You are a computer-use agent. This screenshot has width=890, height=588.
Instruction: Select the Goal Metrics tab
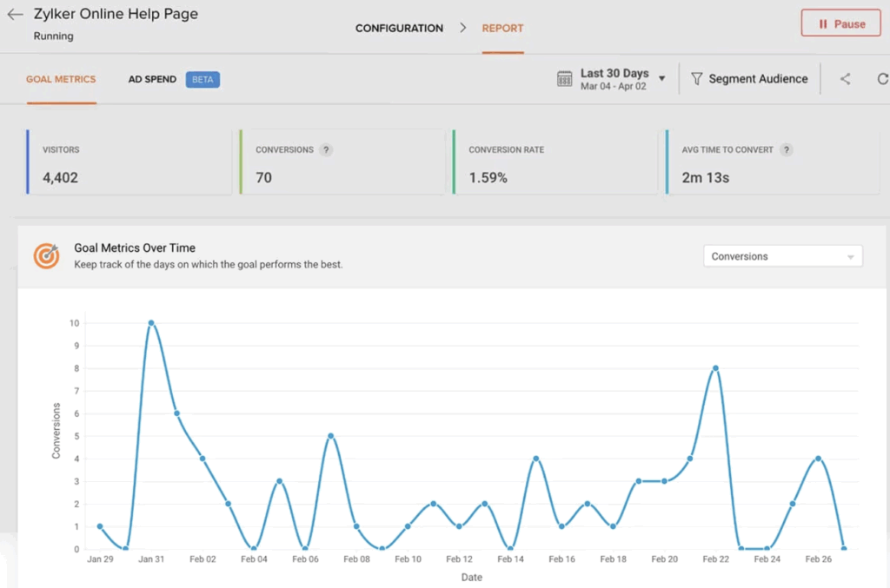pos(61,79)
